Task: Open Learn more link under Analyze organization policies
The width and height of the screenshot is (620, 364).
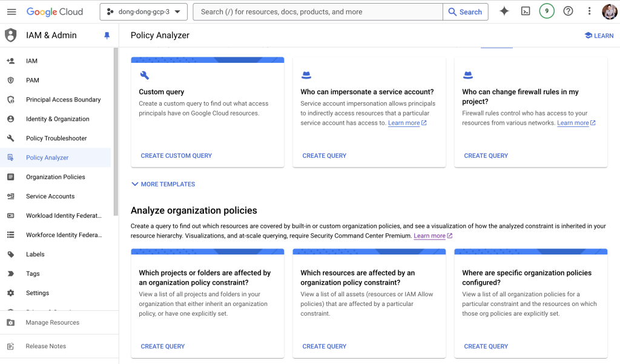Action: pos(433,236)
